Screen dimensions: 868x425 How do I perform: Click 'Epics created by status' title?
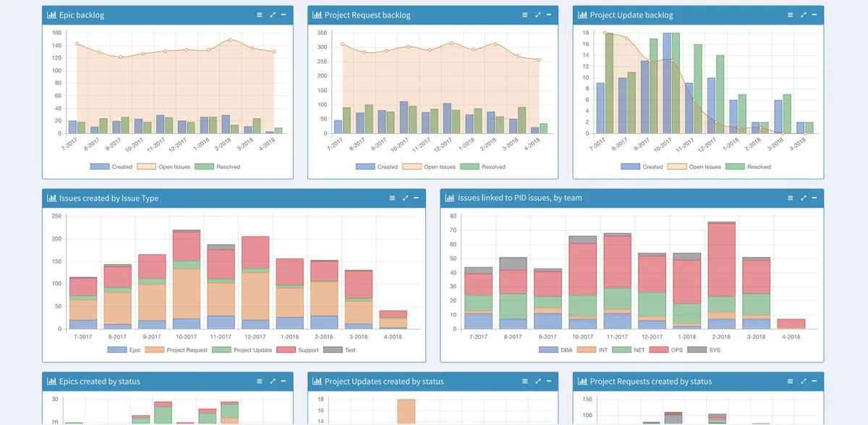[100, 381]
